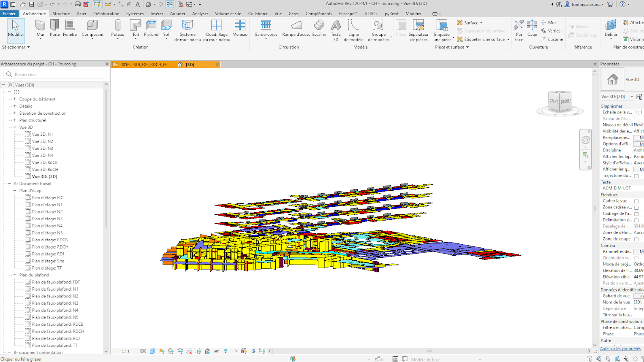Enable the Cadrer la vue checkbox

(636, 201)
